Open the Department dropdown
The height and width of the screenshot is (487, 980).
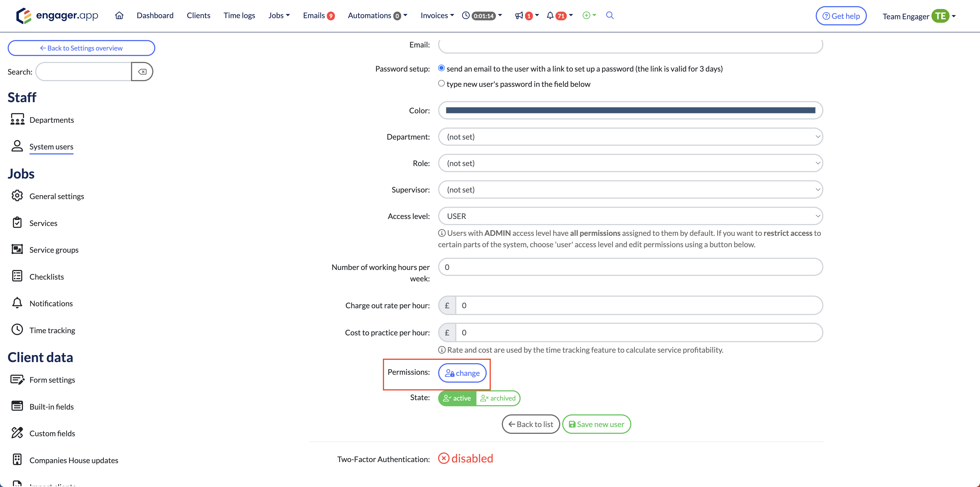(630, 137)
